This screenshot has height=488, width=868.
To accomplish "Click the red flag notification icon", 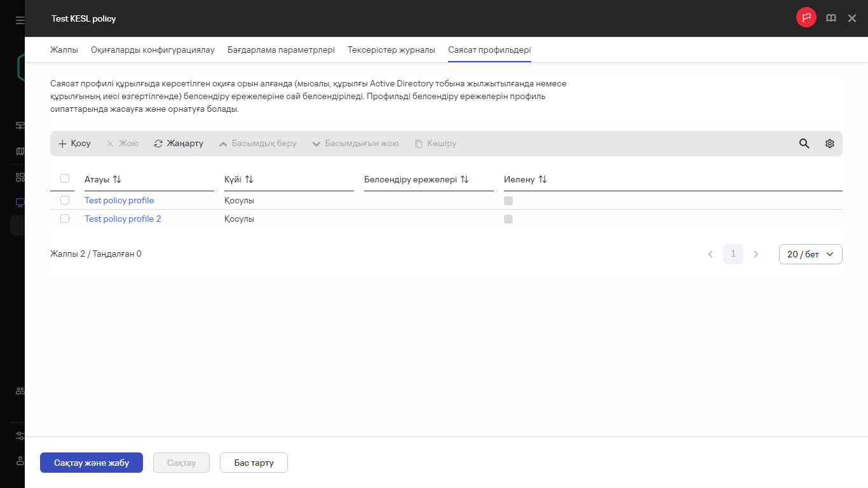I will 806,18.
